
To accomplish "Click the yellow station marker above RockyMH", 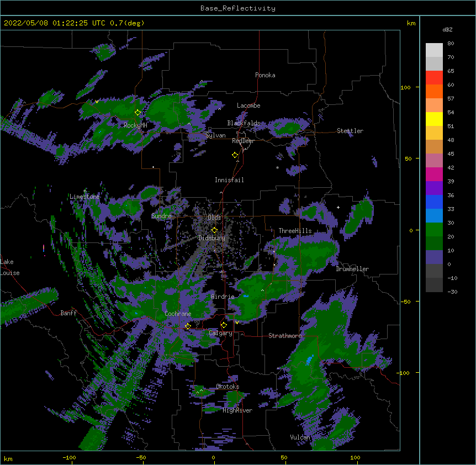I will tap(138, 113).
